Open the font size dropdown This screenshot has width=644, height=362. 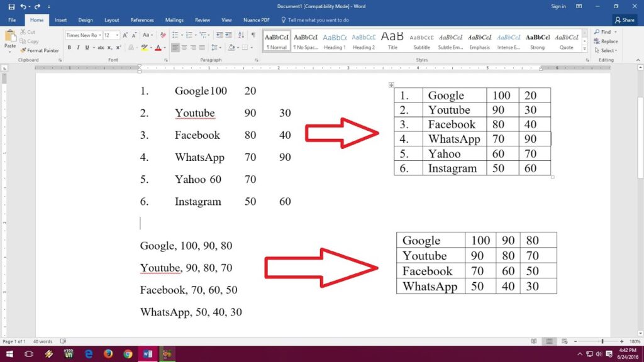[x=118, y=35]
